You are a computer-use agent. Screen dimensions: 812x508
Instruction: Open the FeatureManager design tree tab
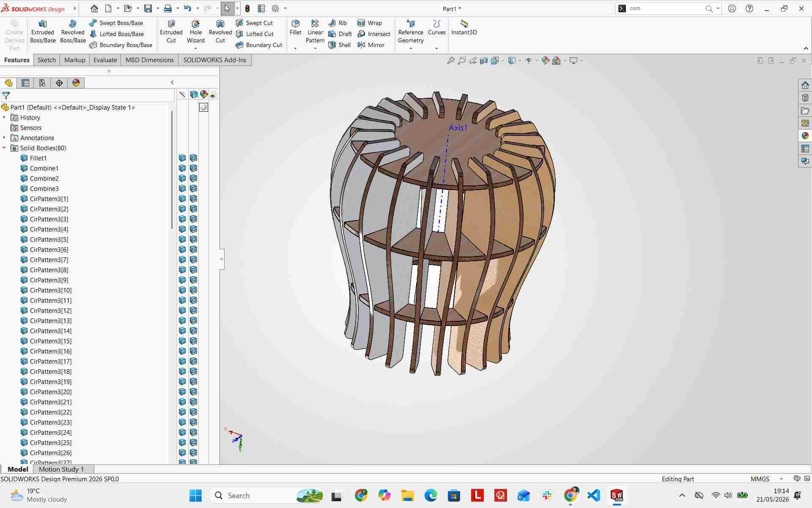pyautogui.click(x=8, y=83)
